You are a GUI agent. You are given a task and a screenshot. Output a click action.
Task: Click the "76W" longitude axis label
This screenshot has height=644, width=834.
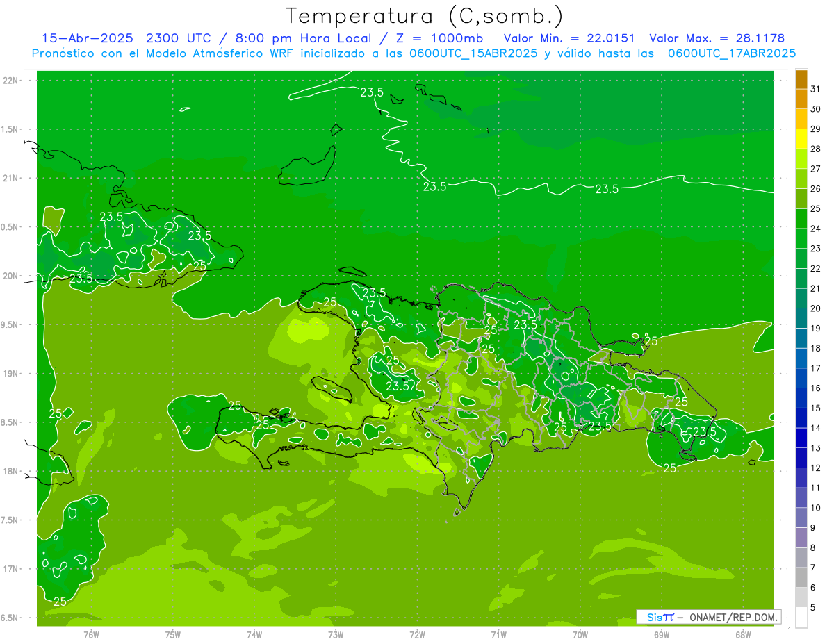pyautogui.click(x=91, y=634)
